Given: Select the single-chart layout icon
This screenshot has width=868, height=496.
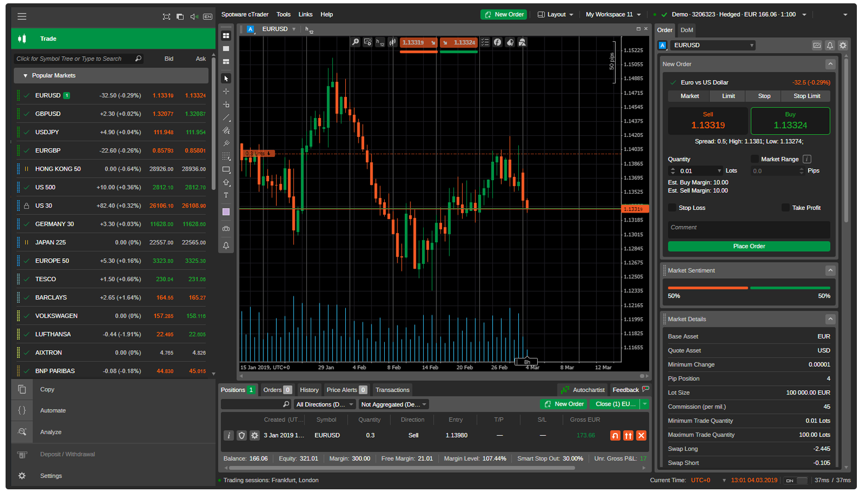Looking at the screenshot, I should [226, 48].
